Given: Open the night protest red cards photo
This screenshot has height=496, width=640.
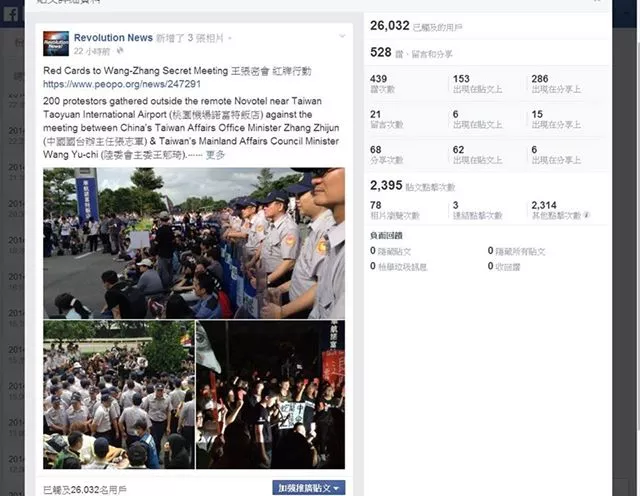Looking at the screenshot, I should pyautogui.click(x=270, y=394).
